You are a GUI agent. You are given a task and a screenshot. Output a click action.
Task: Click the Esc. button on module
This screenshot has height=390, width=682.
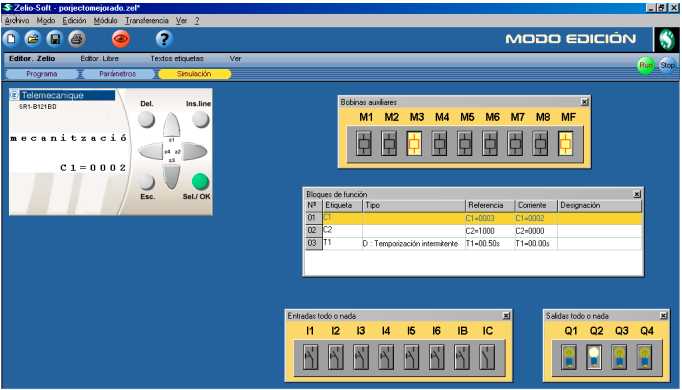pyautogui.click(x=147, y=182)
